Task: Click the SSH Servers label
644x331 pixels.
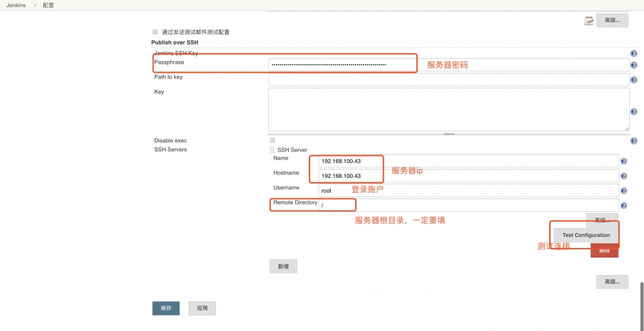Action: coord(170,149)
